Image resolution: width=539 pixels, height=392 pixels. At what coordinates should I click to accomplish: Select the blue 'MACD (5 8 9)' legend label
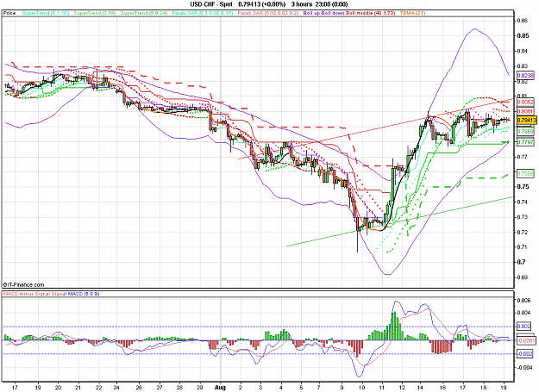click(84, 294)
